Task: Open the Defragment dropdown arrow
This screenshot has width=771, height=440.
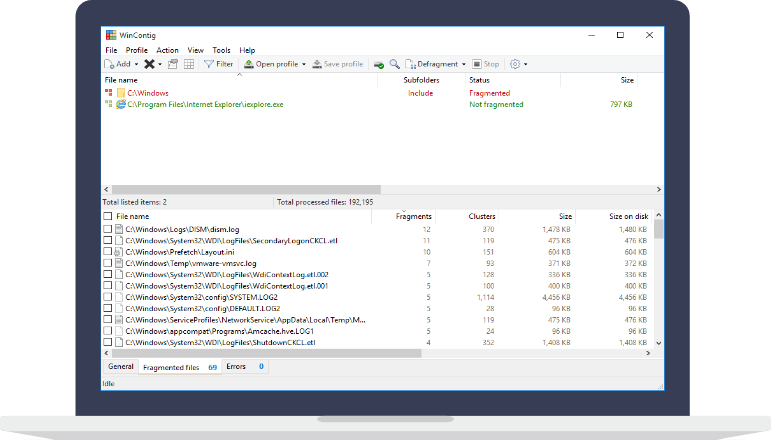Action: point(463,64)
